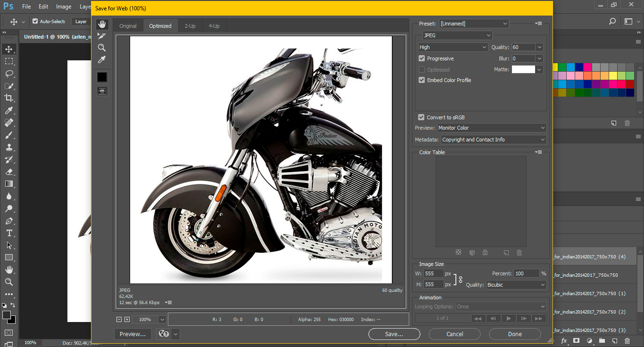Screen dimensions: 644x347
Task: Click the Save... button
Action: click(394, 334)
